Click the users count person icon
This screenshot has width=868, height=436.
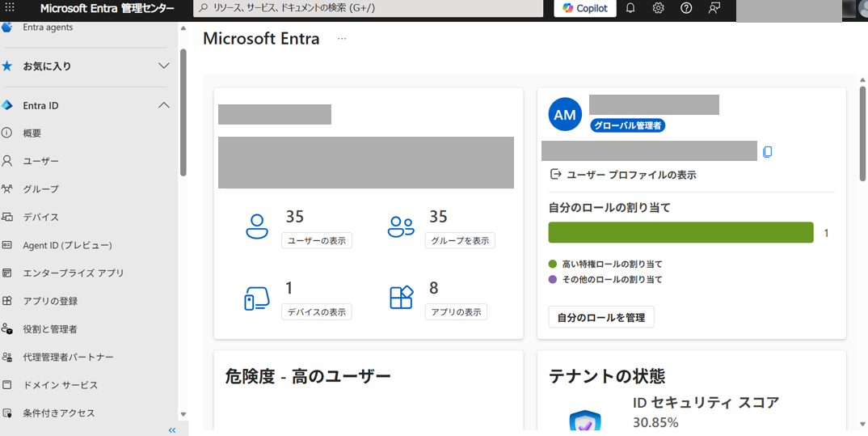[256, 226]
